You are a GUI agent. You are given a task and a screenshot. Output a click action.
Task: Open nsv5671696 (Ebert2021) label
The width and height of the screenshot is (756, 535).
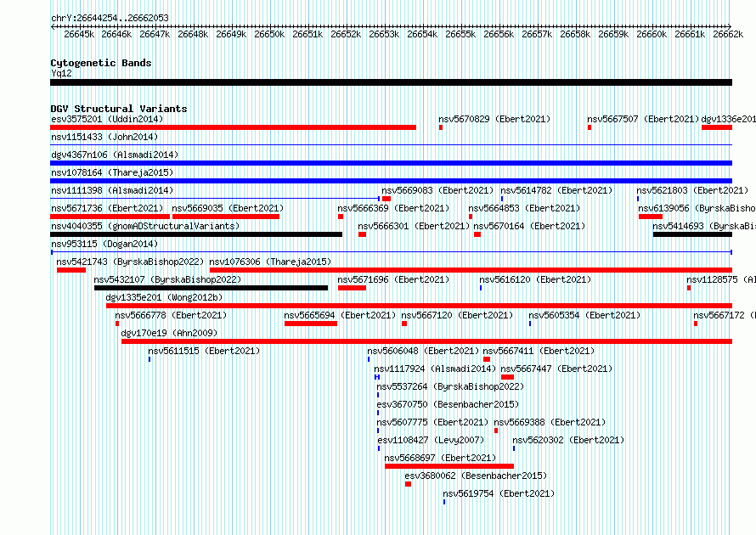tap(393, 279)
